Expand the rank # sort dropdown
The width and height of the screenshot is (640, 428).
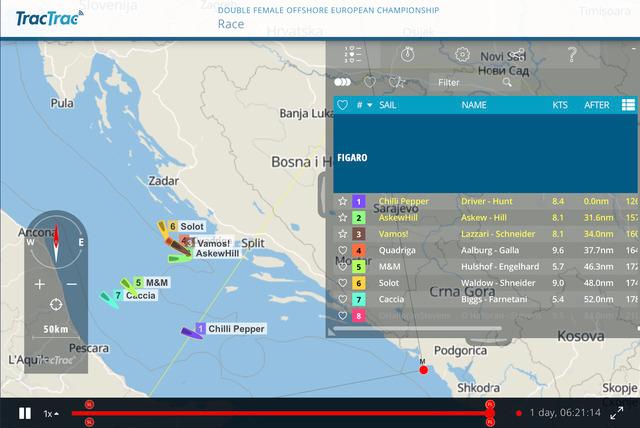(x=369, y=104)
